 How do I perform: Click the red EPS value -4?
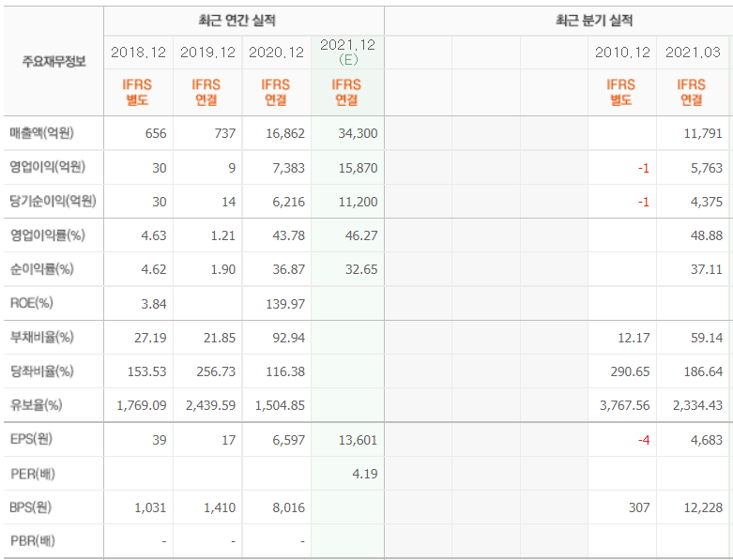(644, 440)
